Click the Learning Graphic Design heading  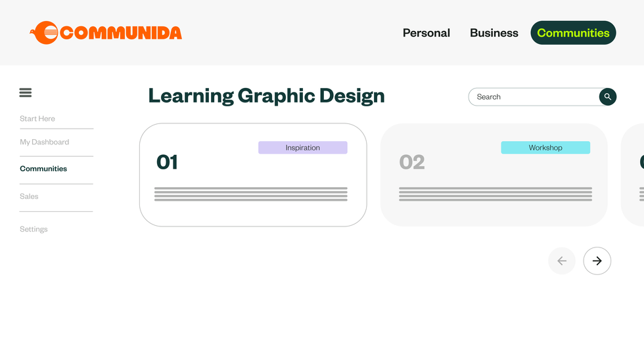click(266, 96)
